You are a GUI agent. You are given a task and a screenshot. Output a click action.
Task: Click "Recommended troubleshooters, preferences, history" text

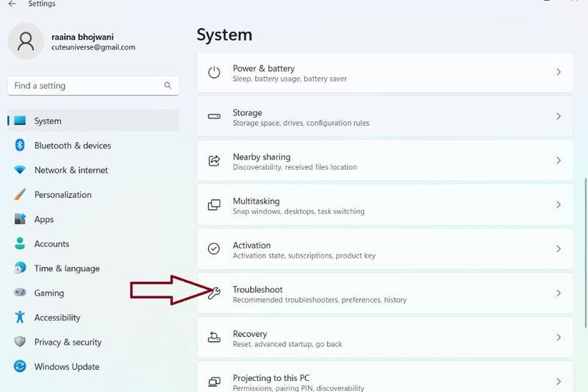click(320, 300)
